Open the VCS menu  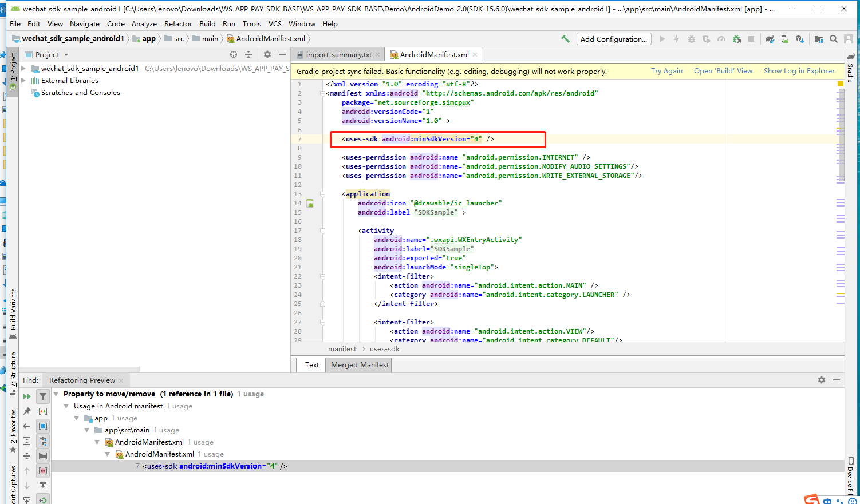275,23
